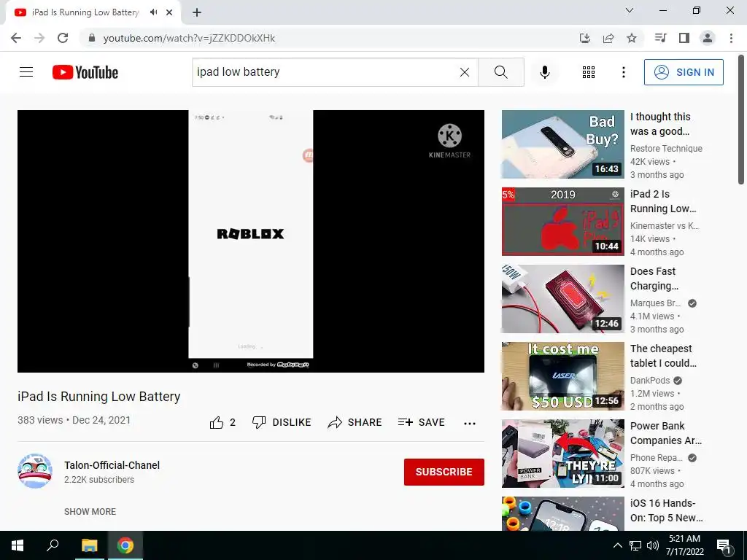
Task: Open network icon in system tray
Action: point(635,545)
